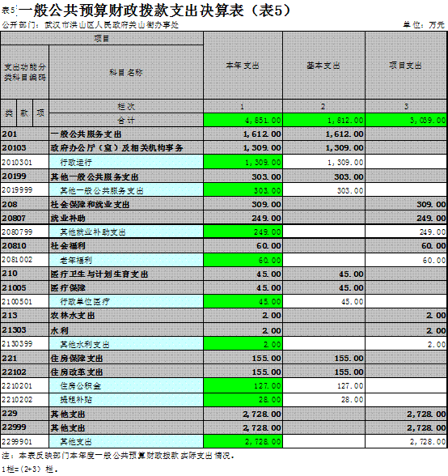This screenshot has height=476, width=448.
Task: Select code cell 2010301
Action: point(24,162)
